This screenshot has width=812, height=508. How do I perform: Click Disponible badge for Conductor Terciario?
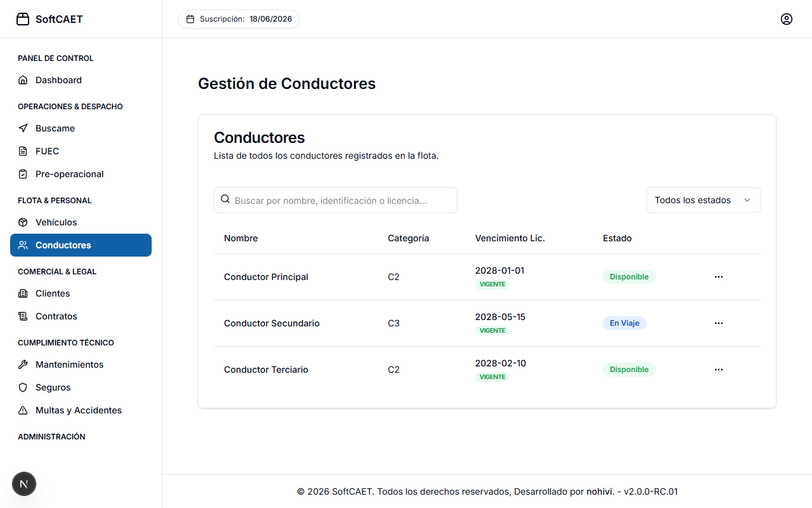click(629, 370)
